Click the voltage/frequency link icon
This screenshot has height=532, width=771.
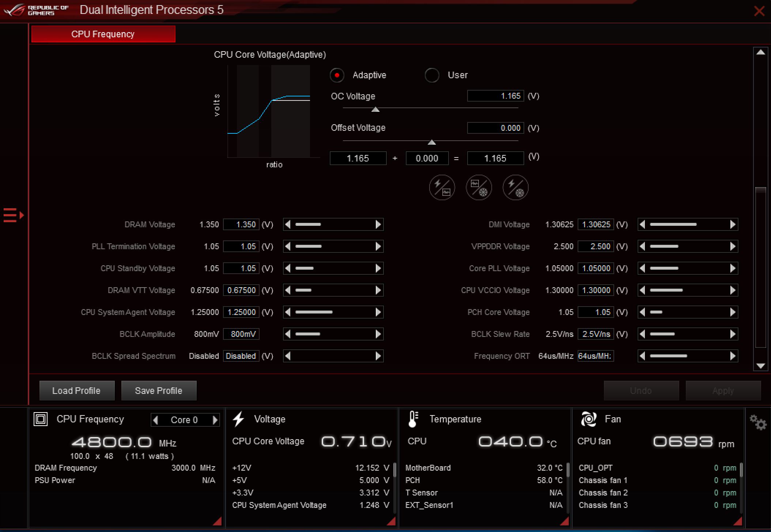[442, 187]
